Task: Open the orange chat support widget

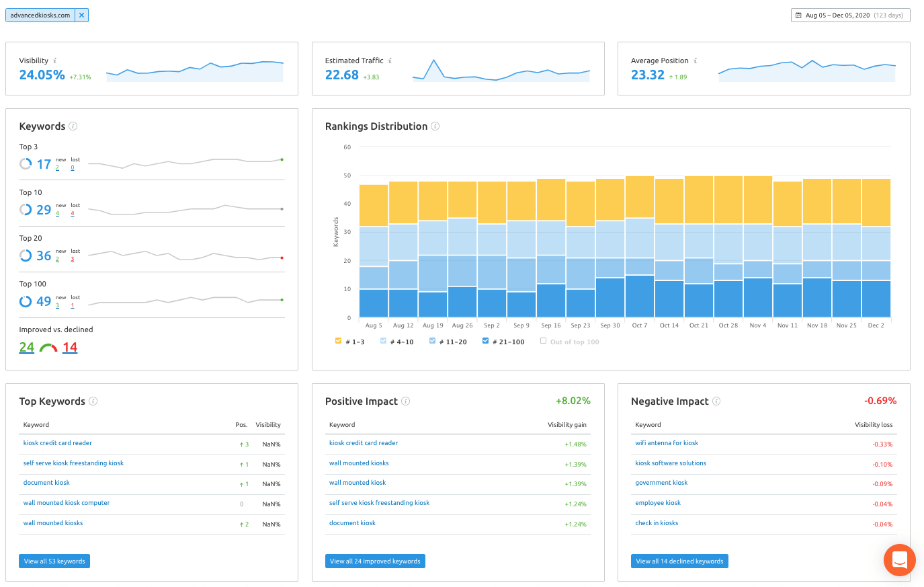Action: (x=900, y=560)
